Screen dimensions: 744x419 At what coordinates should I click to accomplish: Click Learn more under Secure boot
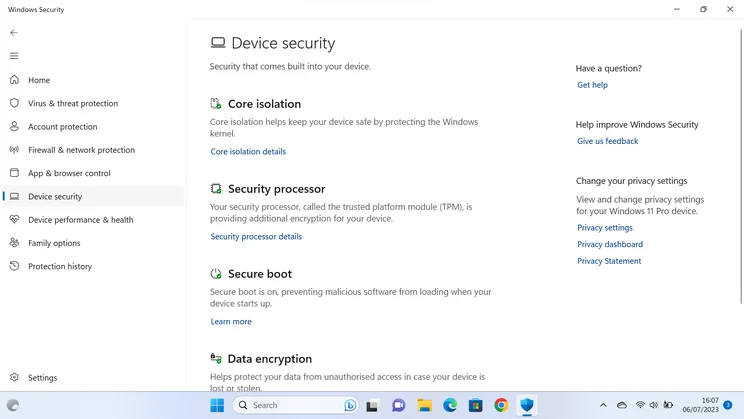[x=231, y=321]
